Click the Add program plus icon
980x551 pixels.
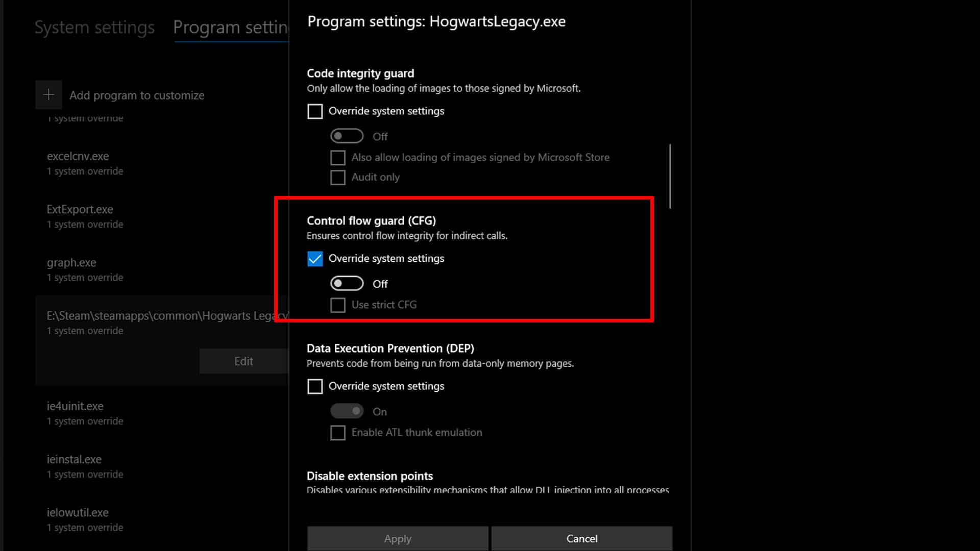click(x=48, y=95)
